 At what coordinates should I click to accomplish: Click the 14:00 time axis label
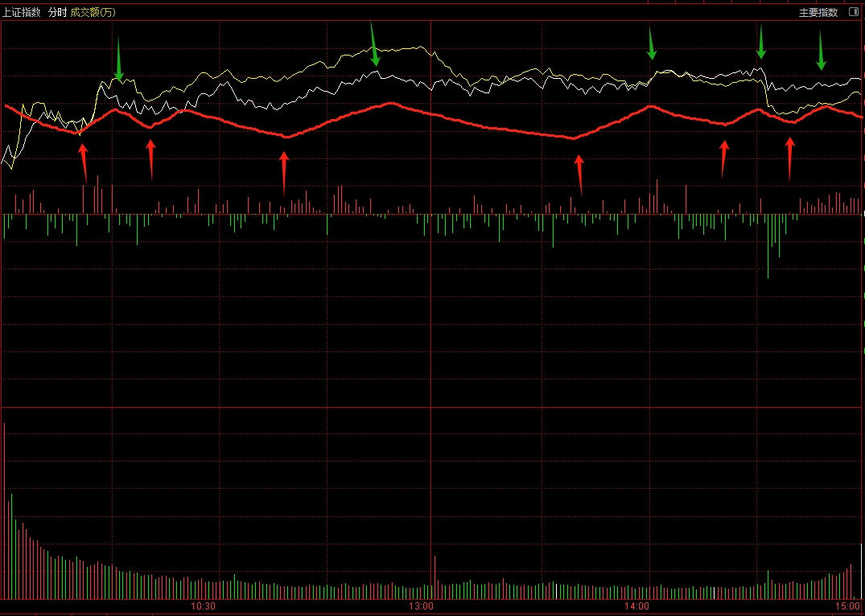coord(637,606)
